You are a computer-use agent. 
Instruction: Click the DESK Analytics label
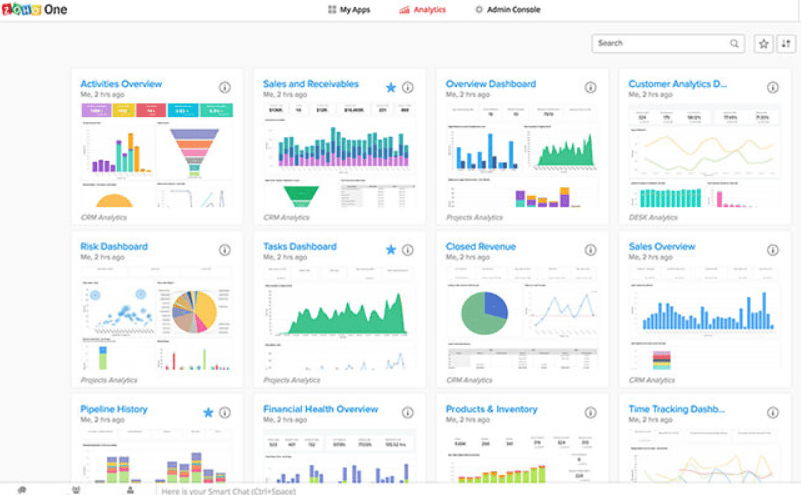point(653,218)
